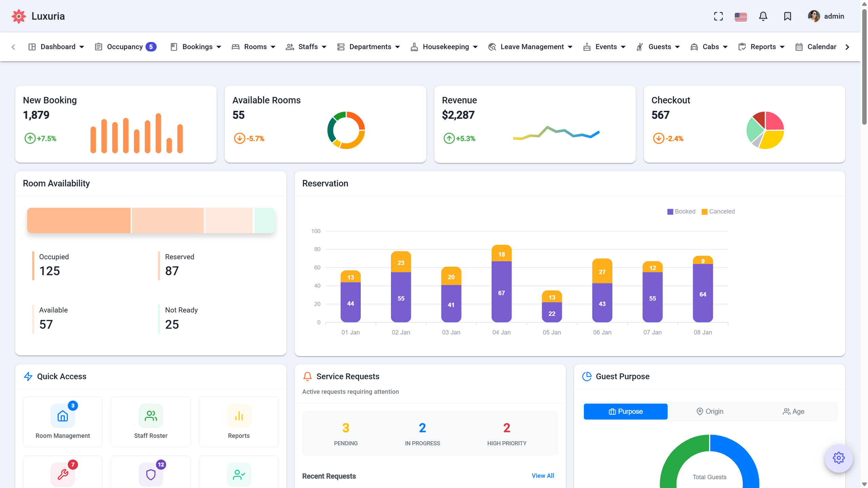Open the floating settings gear button

click(x=839, y=458)
